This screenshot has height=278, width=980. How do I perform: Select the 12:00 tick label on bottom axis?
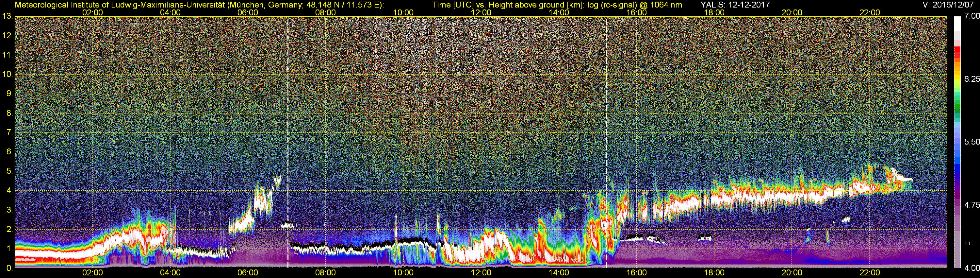pos(481,273)
